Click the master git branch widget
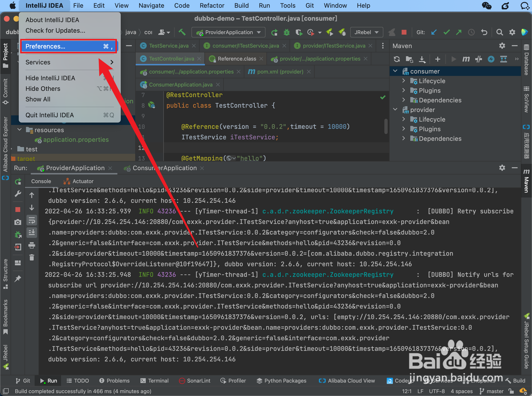532x396 pixels. click(x=492, y=391)
